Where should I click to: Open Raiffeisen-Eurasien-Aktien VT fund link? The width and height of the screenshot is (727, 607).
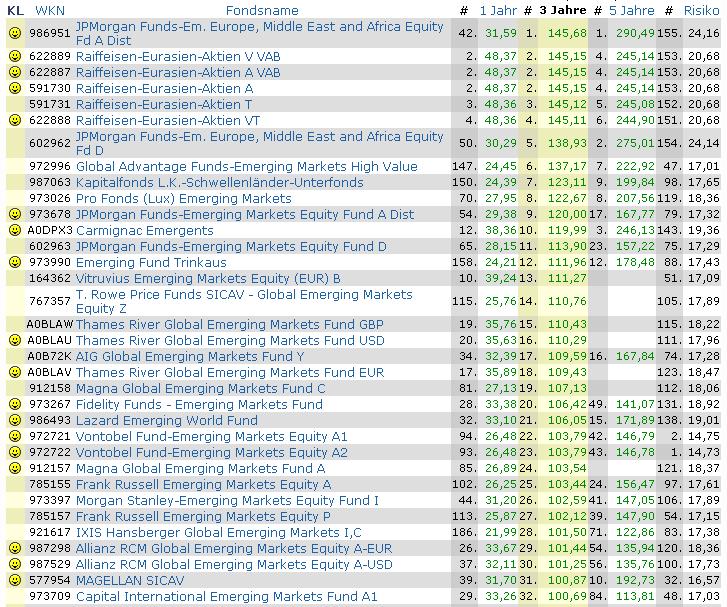[x=168, y=120]
